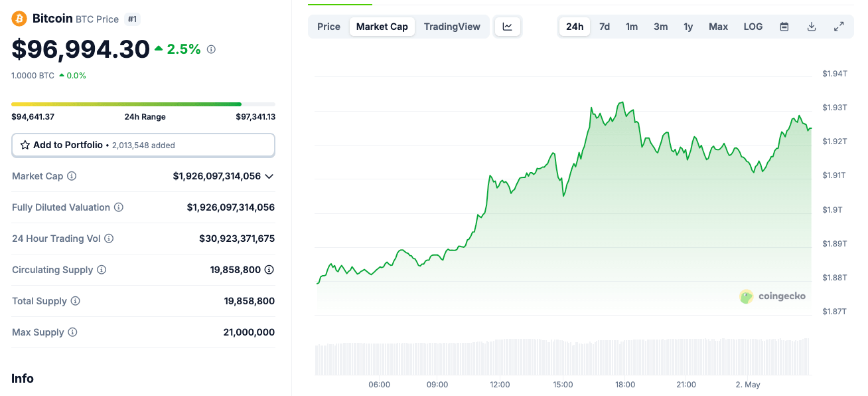The height and width of the screenshot is (396, 868).
Task: Click the download chart icon
Action: (x=811, y=26)
